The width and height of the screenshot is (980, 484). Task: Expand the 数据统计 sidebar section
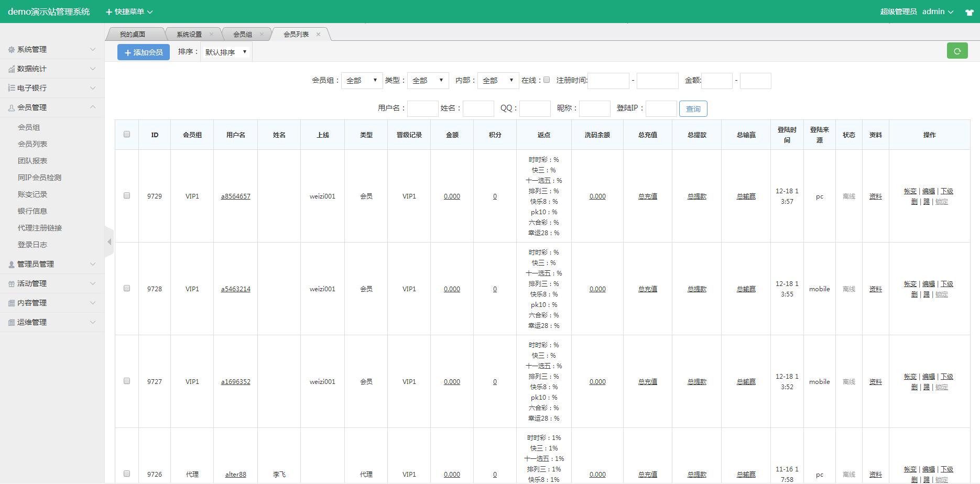[x=52, y=69]
